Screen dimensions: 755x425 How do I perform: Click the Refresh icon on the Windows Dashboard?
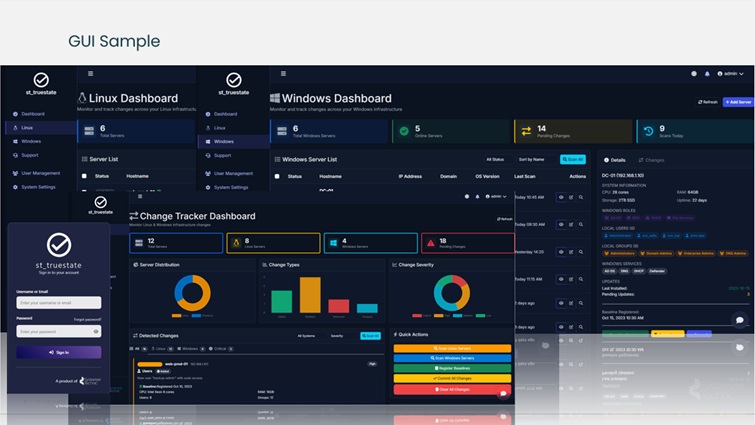[x=707, y=102]
